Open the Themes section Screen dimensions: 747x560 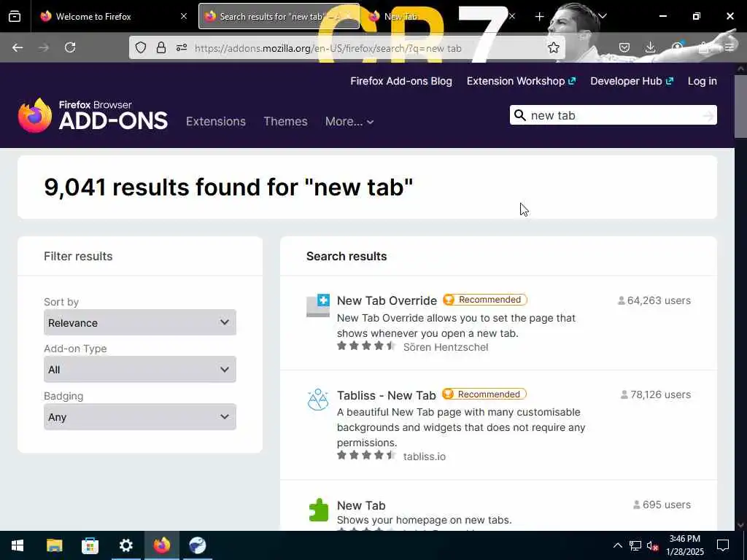coord(285,122)
